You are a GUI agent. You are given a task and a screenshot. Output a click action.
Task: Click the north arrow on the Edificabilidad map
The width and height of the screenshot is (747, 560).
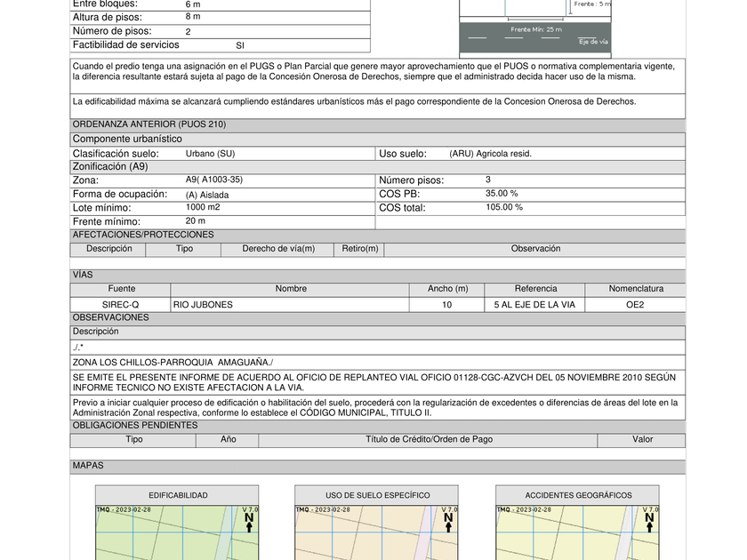coord(249,522)
